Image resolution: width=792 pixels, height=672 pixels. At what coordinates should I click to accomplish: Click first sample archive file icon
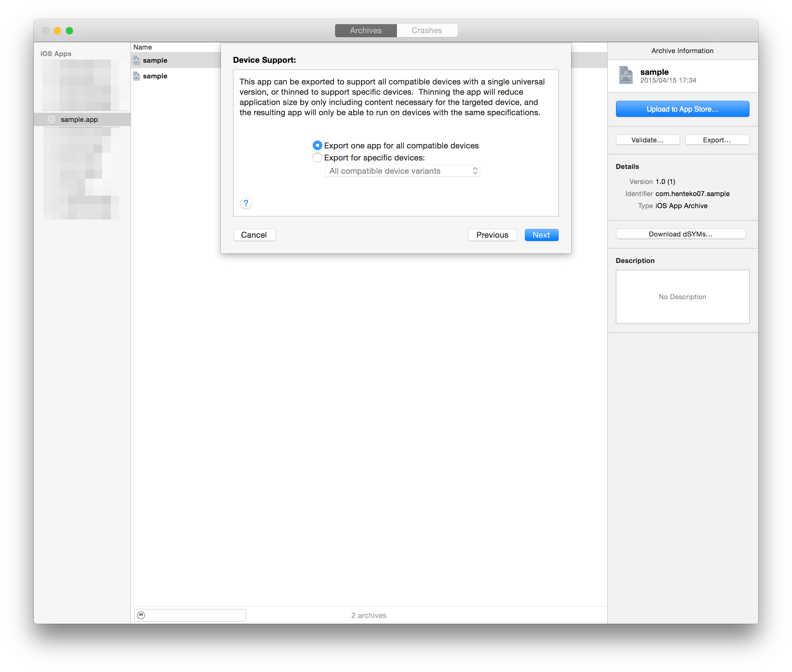coord(136,60)
